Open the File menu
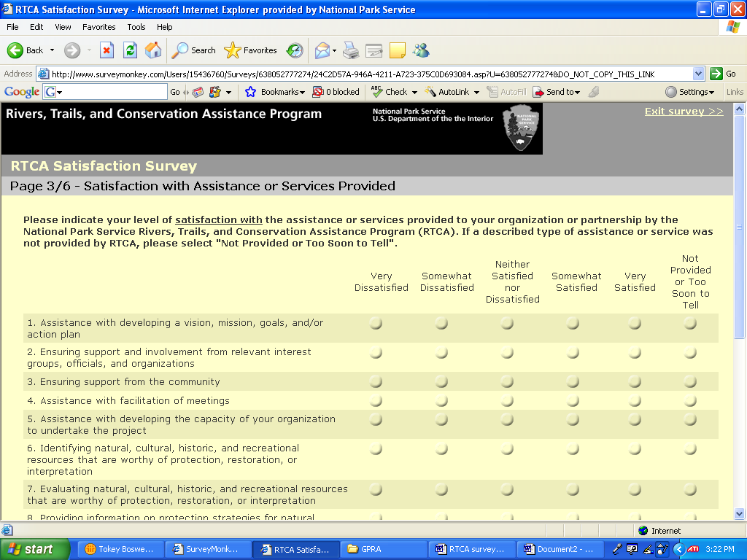Image resolution: width=747 pixels, height=560 pixels. tap(12, 27)
